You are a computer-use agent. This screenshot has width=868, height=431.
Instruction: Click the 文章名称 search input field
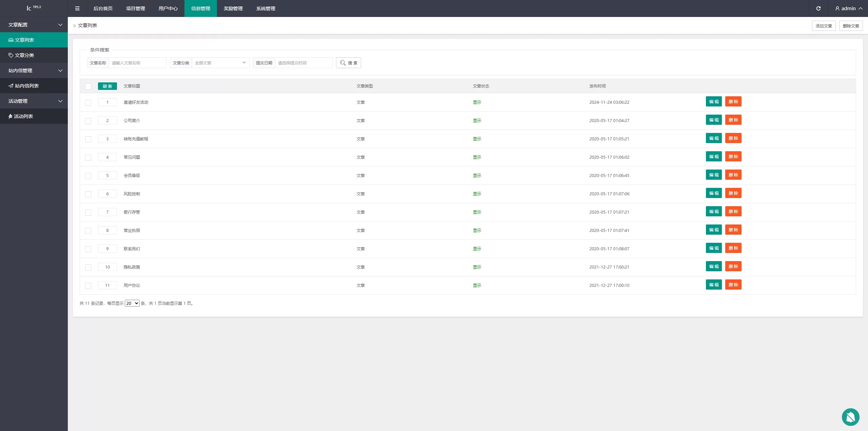point(137,63)
